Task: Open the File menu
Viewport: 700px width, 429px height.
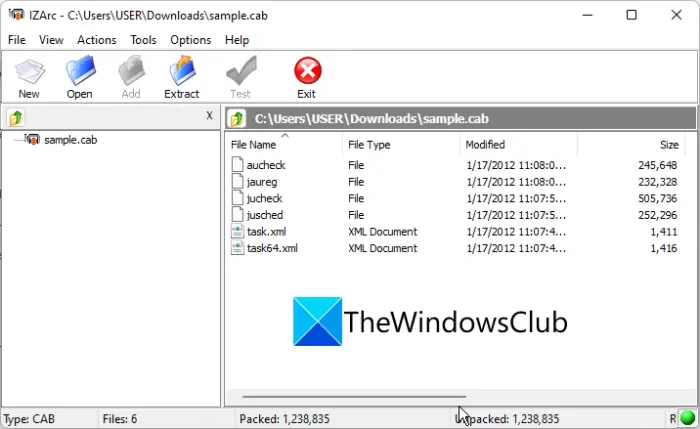Action: coord(17,40)
